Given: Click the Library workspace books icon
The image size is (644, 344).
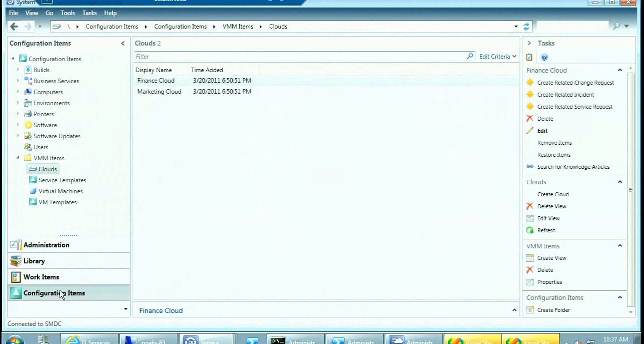Looking at the screenshot, I should point(16,261).
